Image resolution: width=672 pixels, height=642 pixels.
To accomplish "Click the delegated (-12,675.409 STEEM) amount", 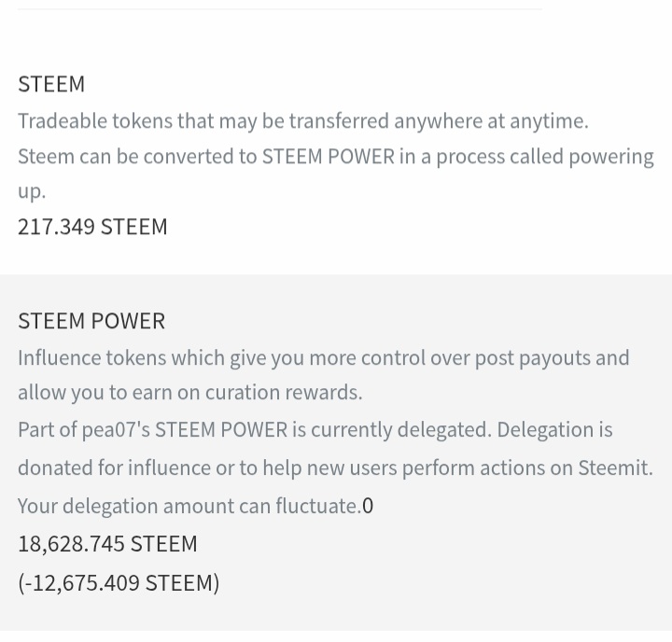I will [x=119, y=583].
